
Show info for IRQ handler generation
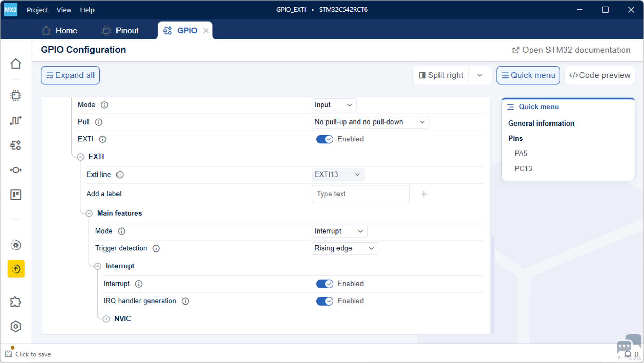pos(185,301)
